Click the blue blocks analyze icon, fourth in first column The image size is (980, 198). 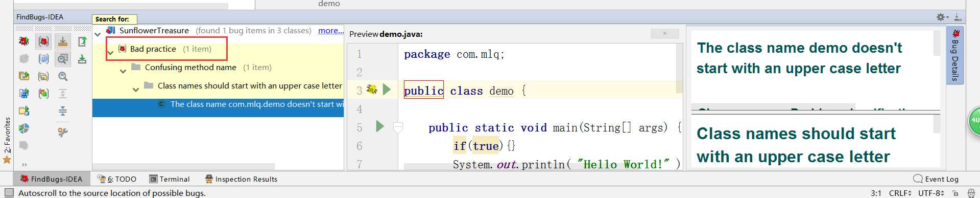24,94
